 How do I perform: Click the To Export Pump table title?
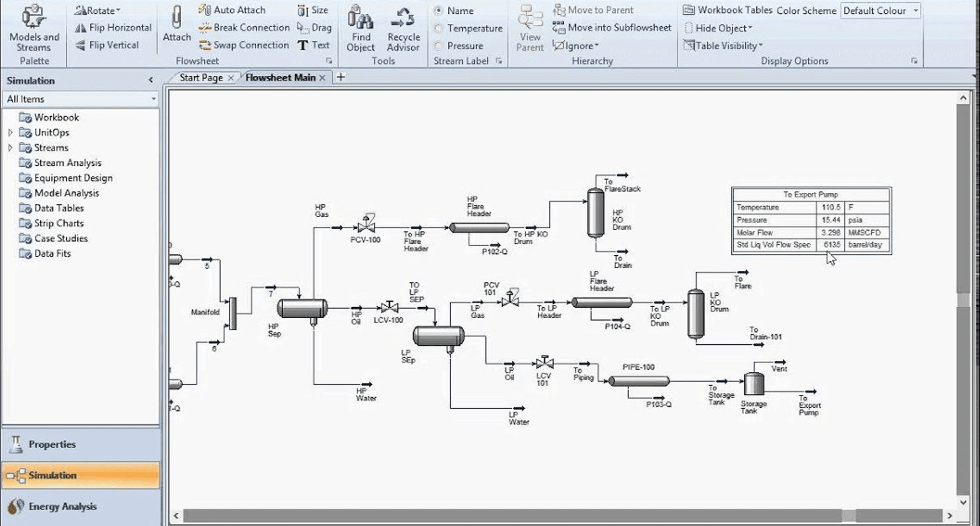tap(811, 194)
